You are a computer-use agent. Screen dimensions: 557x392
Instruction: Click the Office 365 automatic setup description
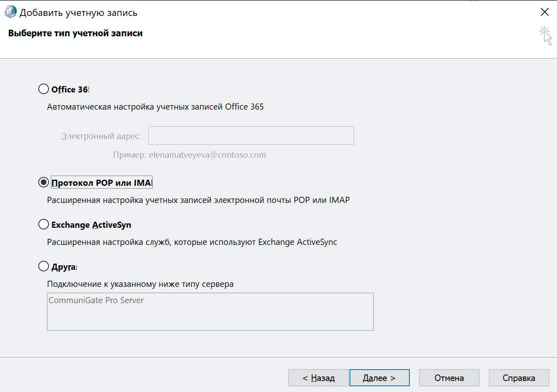[155, 107]
